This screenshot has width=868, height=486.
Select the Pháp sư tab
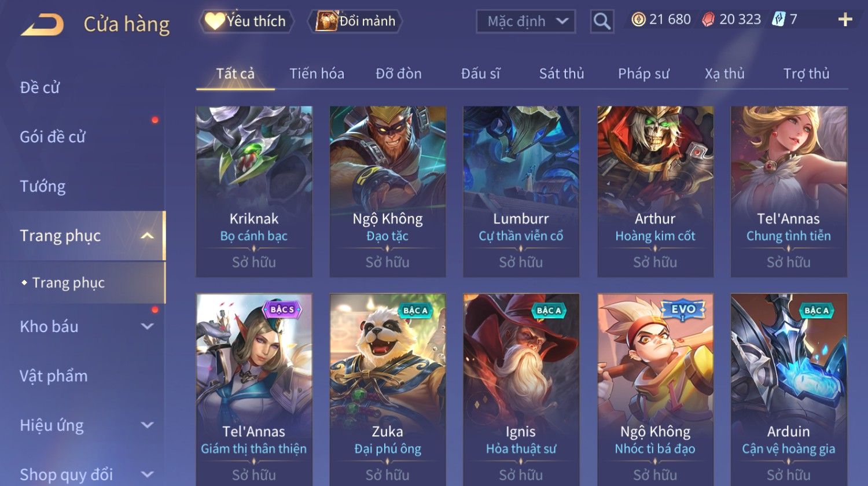point(643,73)
